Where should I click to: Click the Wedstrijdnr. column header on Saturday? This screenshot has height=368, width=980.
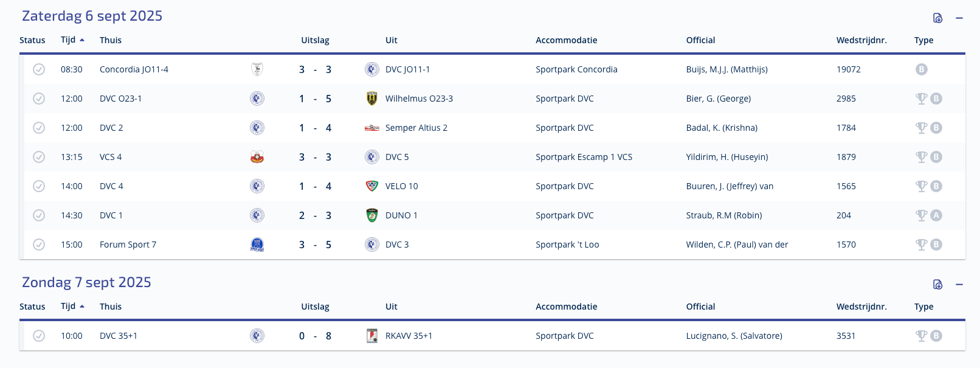click(x=861, y=40)
